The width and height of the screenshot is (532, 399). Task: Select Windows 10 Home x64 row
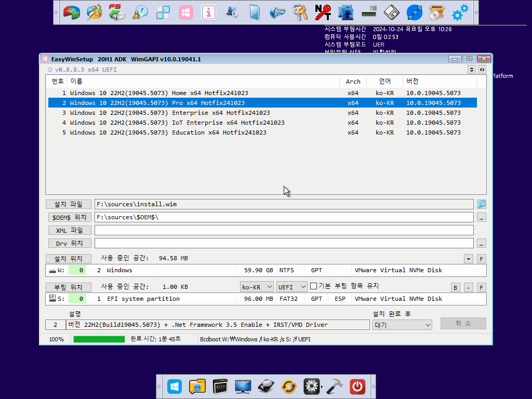262,93
